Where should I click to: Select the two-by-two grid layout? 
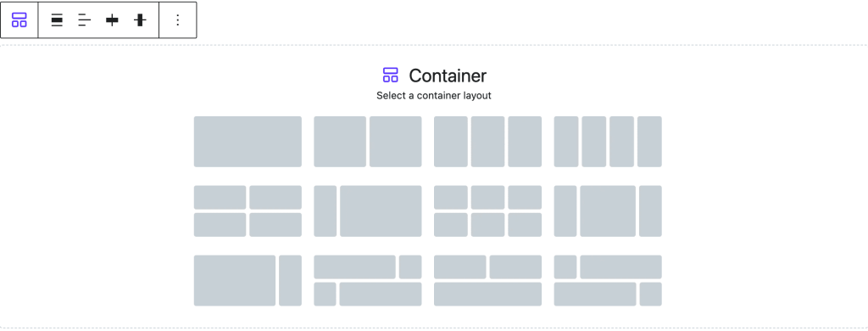(x=248, y=210)
